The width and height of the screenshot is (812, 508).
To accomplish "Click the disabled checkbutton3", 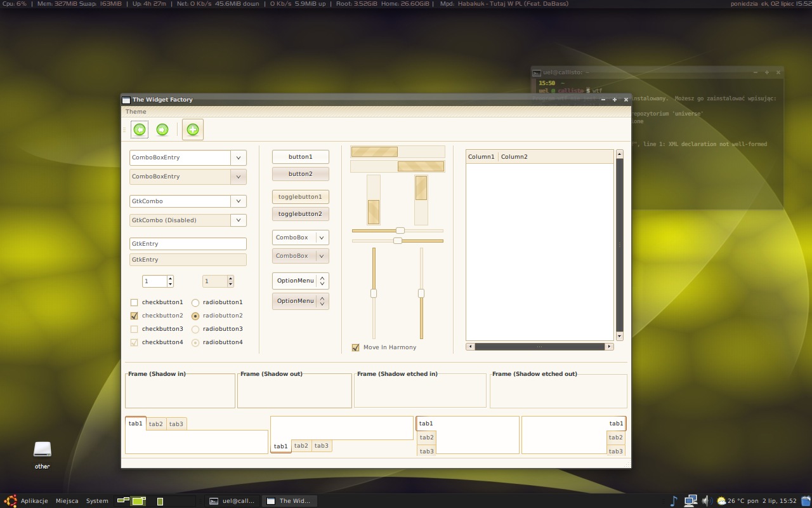I will point(134,329).
